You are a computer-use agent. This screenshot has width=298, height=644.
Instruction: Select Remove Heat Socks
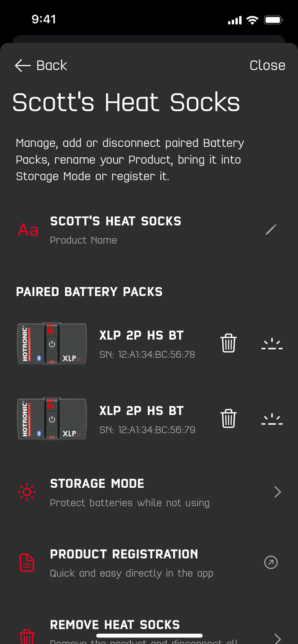[115, 625]
